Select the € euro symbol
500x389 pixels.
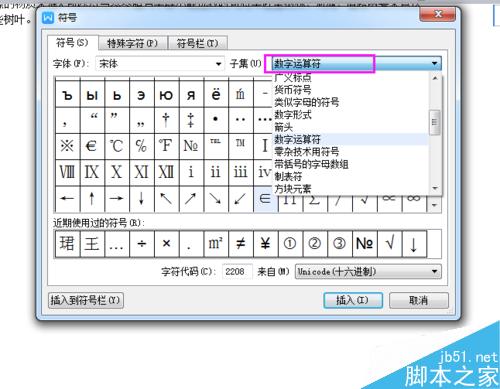pos(92,146)
